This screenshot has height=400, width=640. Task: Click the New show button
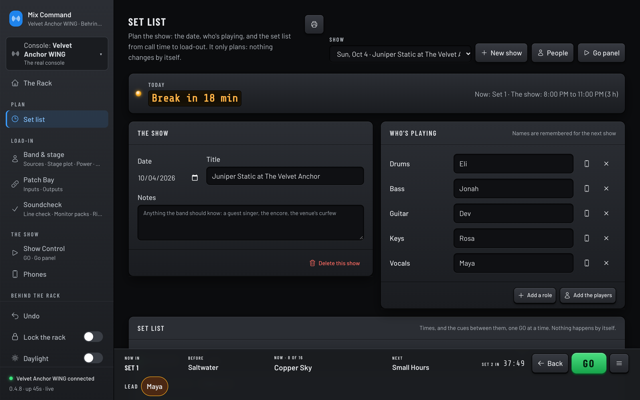coord(501,53)
